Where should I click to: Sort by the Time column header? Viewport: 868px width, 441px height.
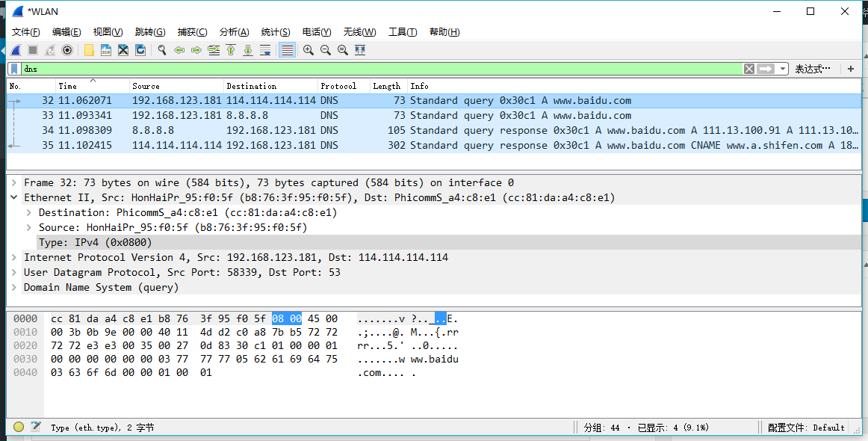[x=93, y=87]
